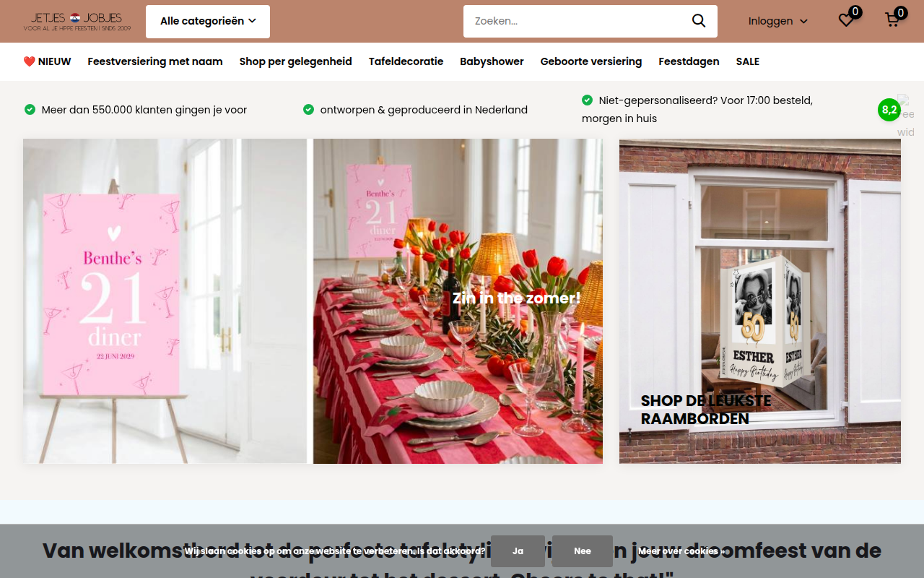Viewport: 924px width, 578px height.
Task: Decline cookies with the Nee button
Action: click(x=583, y=551)
